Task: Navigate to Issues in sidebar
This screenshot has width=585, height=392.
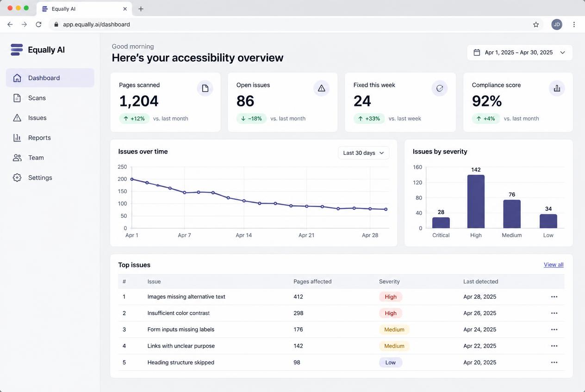Action: tap(50, 117)
